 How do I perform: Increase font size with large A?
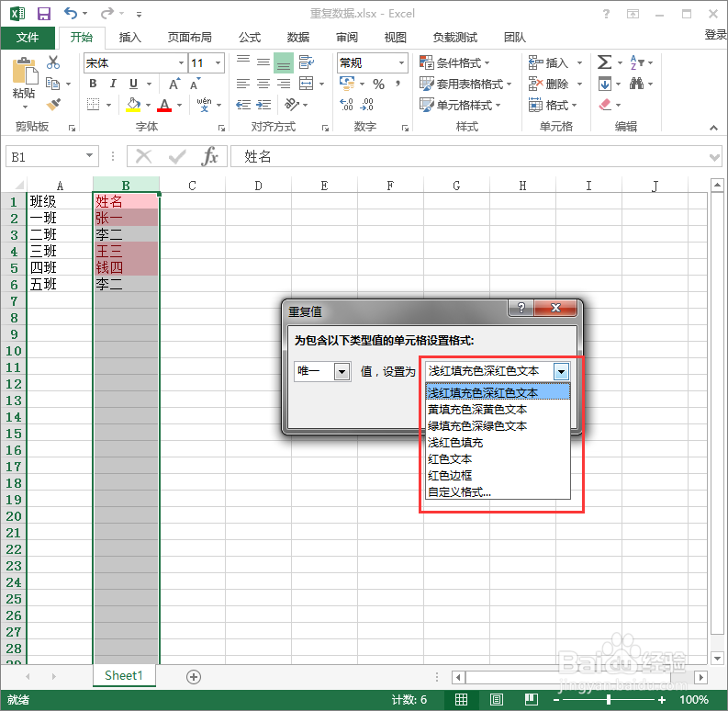point(174,84)
